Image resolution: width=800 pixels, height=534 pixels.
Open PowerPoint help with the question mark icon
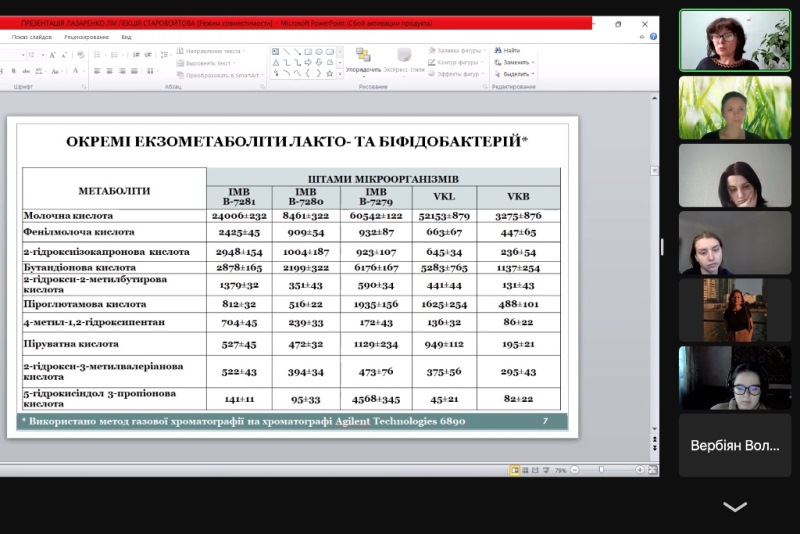[653, 37]
